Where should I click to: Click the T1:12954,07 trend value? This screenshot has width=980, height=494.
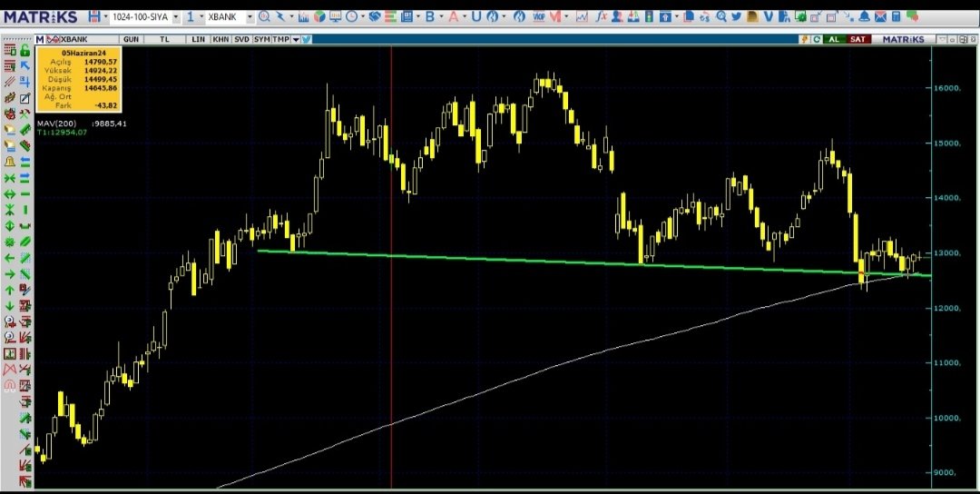[x=62, y=132]
